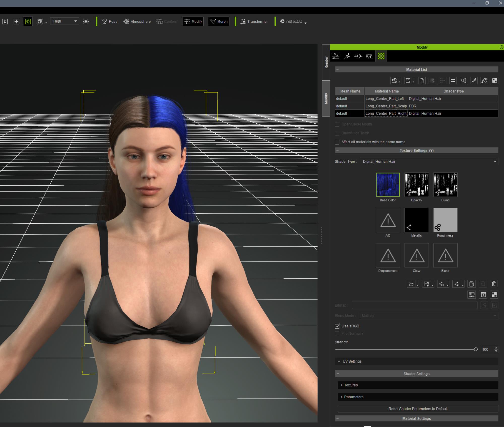Click the Shader Type column header

(x=453, y=91)
